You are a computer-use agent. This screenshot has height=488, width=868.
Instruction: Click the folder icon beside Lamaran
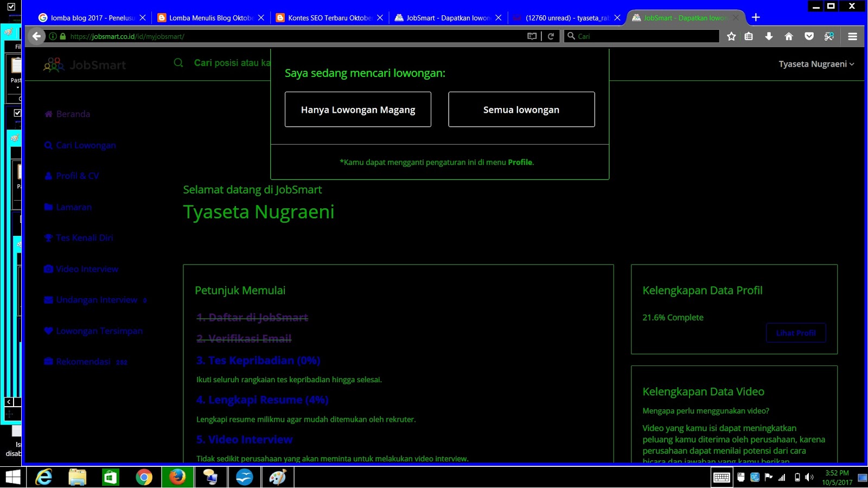click(48, 207)
